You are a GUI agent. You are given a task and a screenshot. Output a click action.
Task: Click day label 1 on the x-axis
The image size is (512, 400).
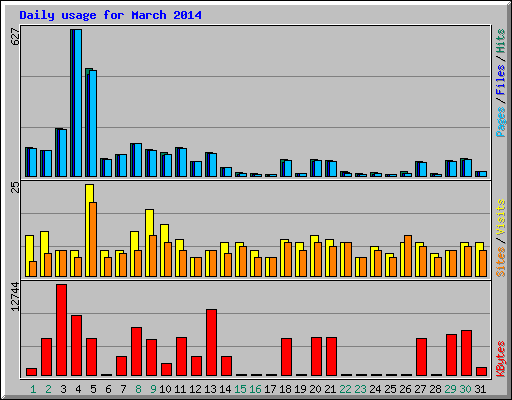(x=33, y=389)
